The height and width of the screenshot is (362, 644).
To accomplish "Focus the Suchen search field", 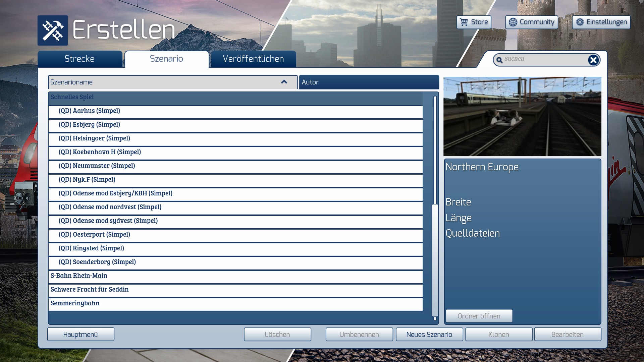I will pyautogui.click(x=543, y=59).
